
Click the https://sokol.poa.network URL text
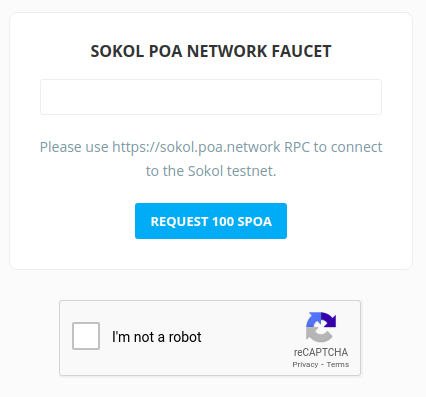(x=196, y=147)
